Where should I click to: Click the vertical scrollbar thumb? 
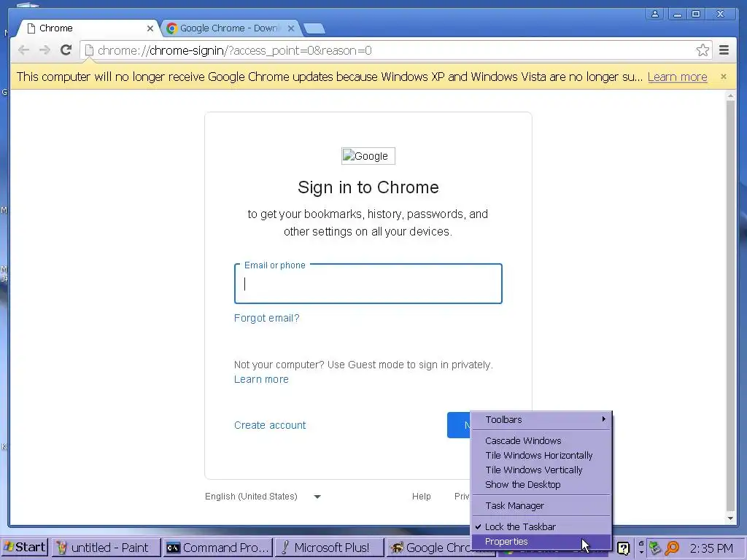click(x=730, y=305)
